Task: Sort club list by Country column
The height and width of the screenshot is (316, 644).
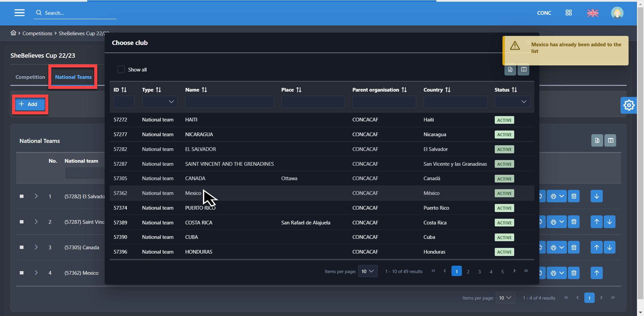Action: point(448,90)
